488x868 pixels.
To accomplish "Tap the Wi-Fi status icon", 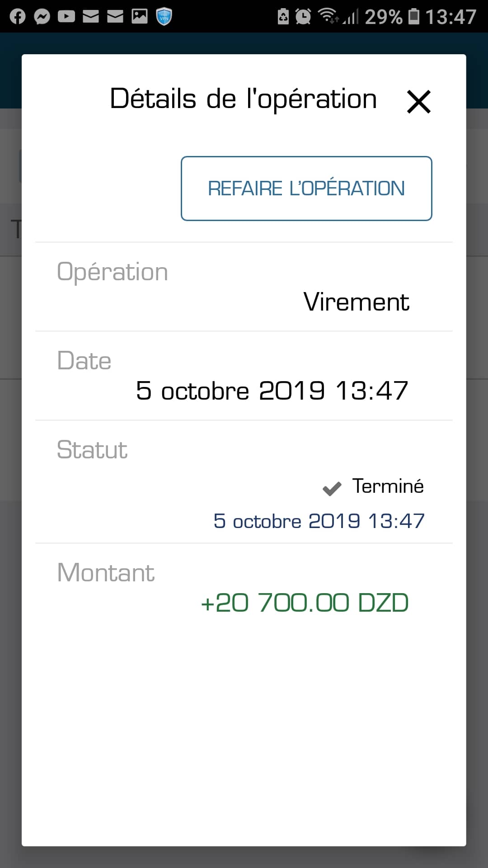I will pyautogui.click(x=327, y=16).
